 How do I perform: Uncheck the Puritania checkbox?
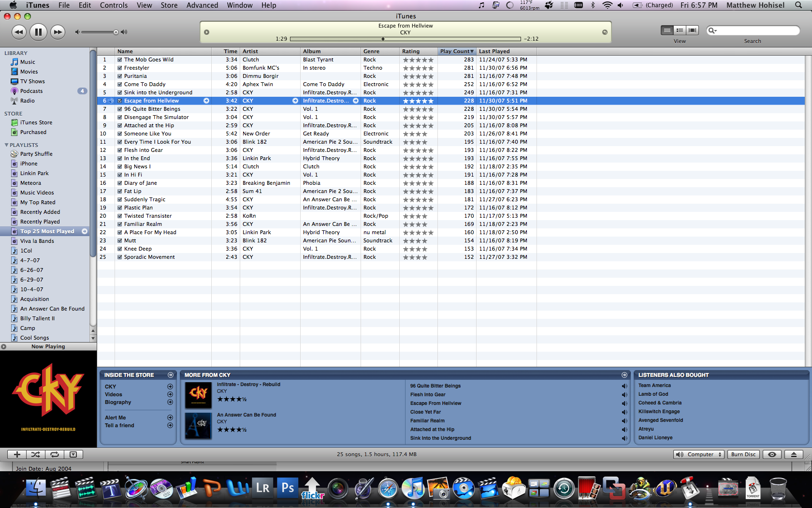click(x=119, y=76)
